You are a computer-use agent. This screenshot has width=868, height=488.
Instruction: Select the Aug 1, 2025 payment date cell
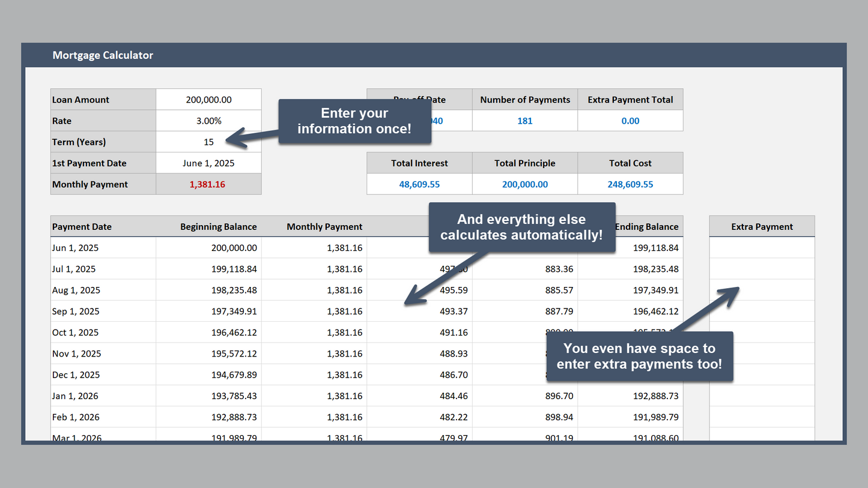click(x=103, y=290)
